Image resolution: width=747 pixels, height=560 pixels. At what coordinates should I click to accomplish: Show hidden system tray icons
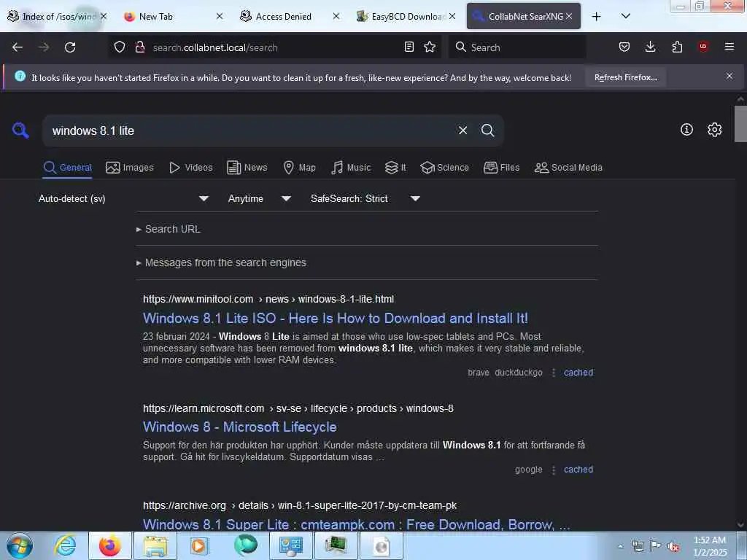(620, 547)
